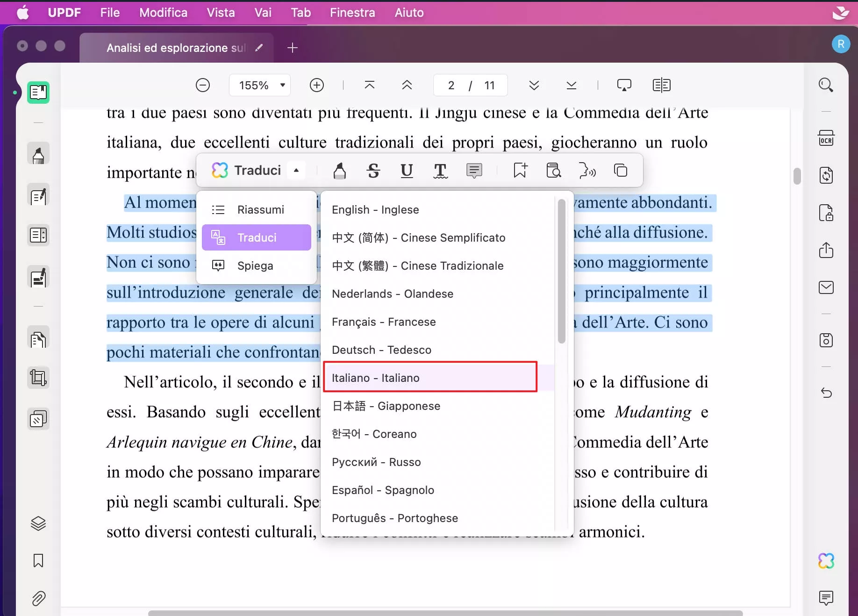
Task: Search the selected text in document
Action: [x=554, y=171]
